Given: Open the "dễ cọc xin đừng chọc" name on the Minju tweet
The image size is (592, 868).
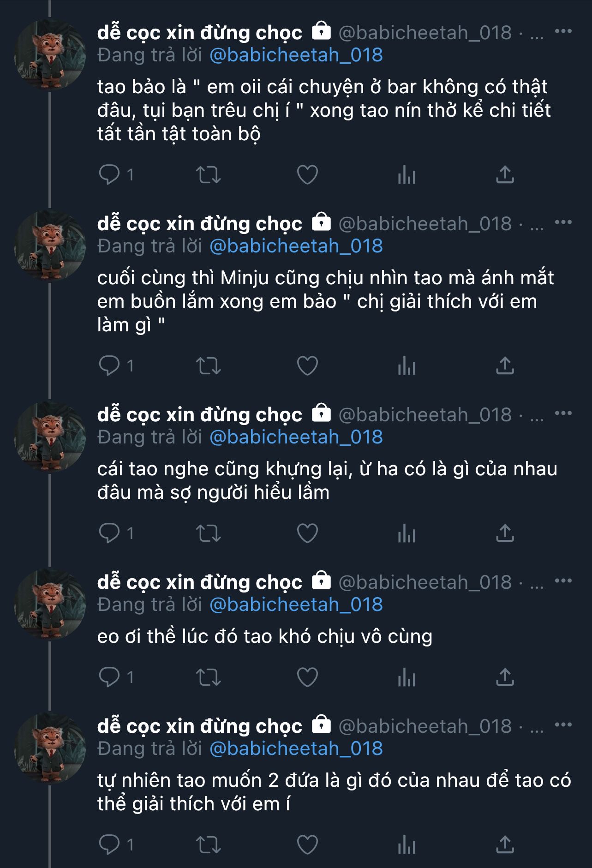Looking at the screenshot, I should (200, 224).
